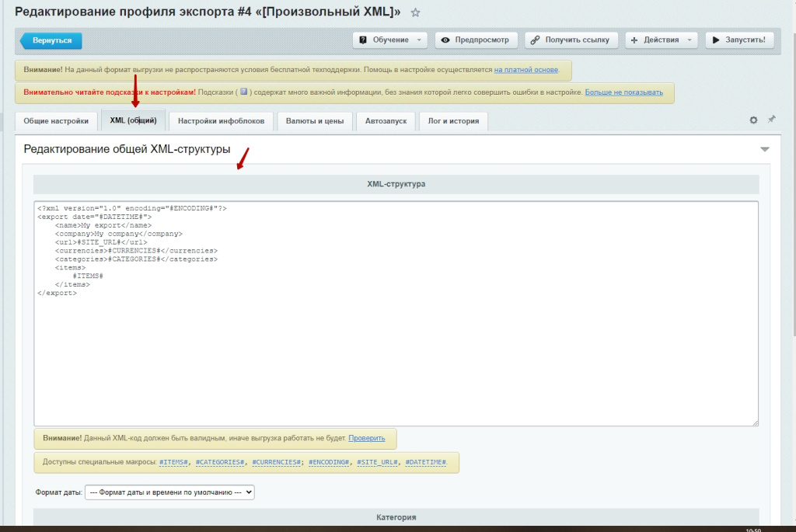Insert the #SITE_URL# macro

[377, 462]
